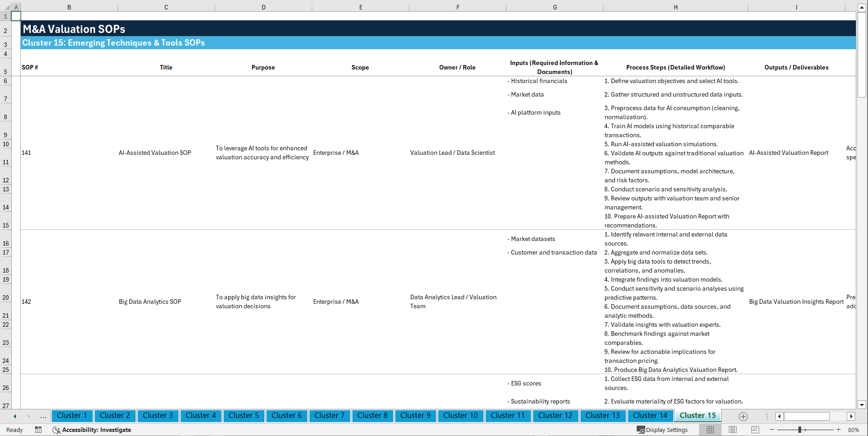Add a new worksheet with the plus button
This screenshot has width=868, height=436.
tap(742, 416)
